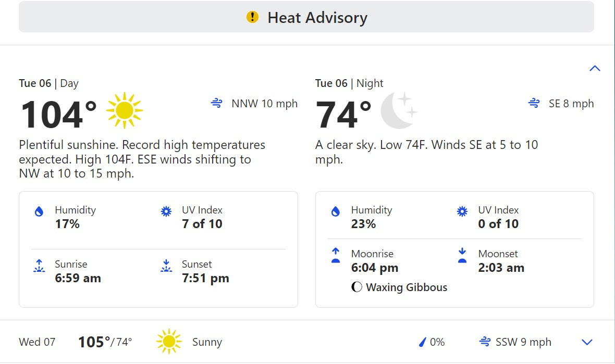Expand the Wed 07 forecast row
This screenshot has width=615, height=364.
pyautogui.click(x=587, y=342)
